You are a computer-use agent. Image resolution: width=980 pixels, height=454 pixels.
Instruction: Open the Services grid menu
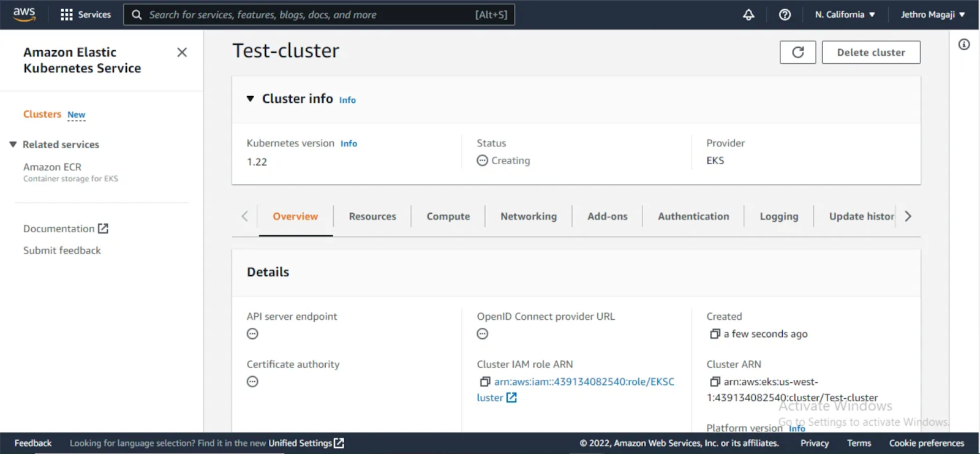[66, 15]
